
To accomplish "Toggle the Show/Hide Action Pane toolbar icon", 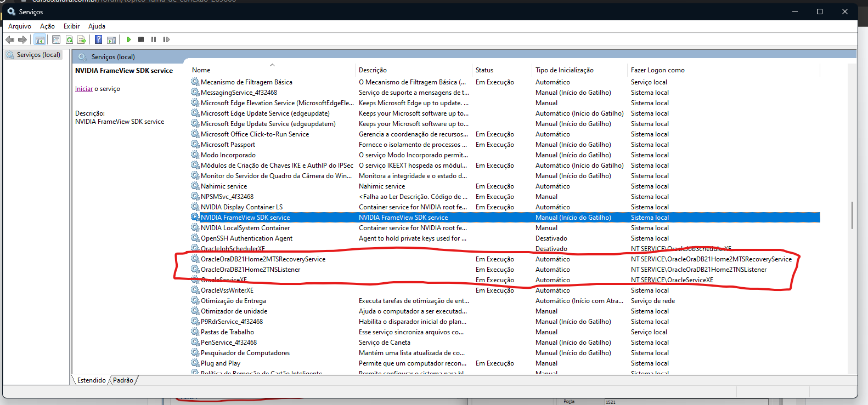I will [x=111, y=39].
